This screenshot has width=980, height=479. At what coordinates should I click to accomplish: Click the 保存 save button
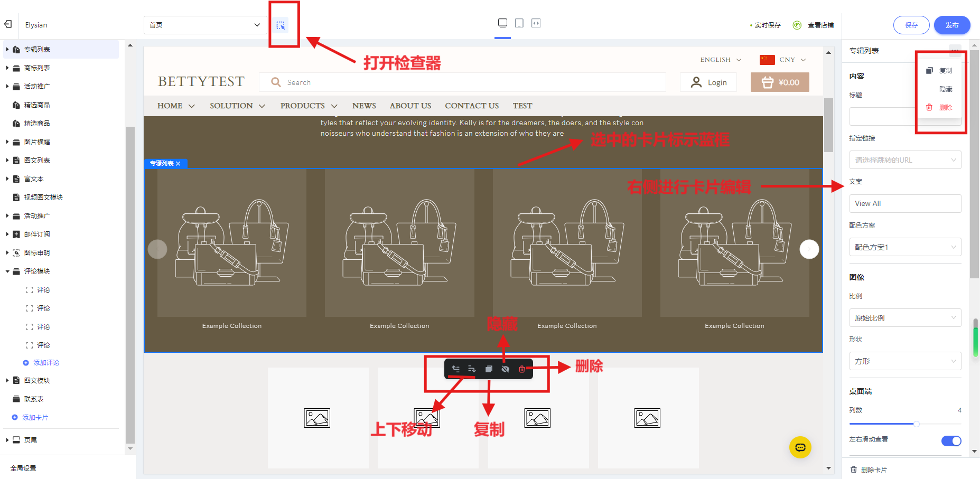point(911,25)
